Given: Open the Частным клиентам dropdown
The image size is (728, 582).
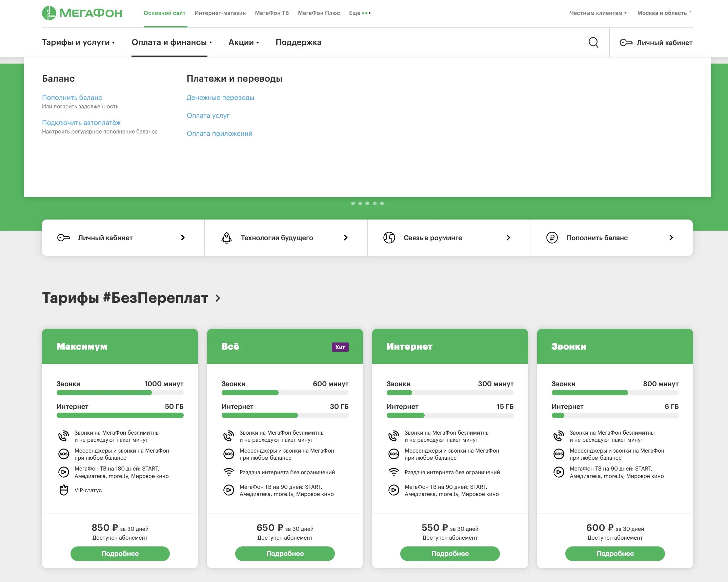Looking at the screenshot, I should [x=598, y=13].
